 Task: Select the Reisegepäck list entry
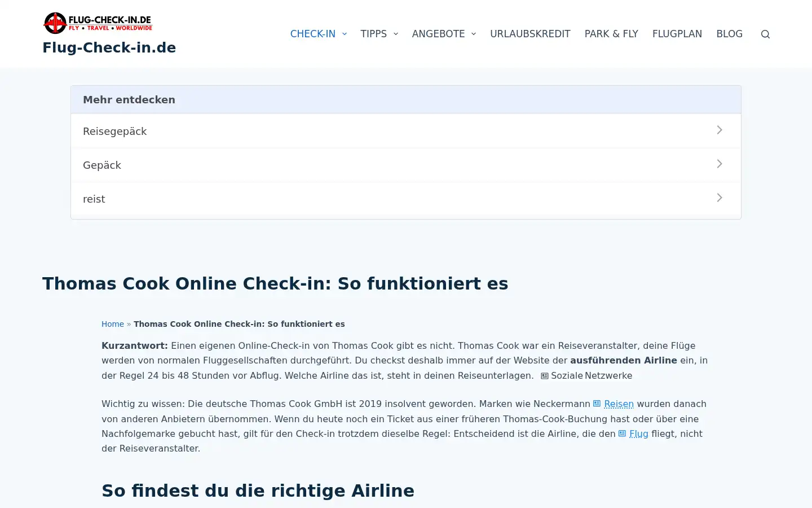click(406, 131)
